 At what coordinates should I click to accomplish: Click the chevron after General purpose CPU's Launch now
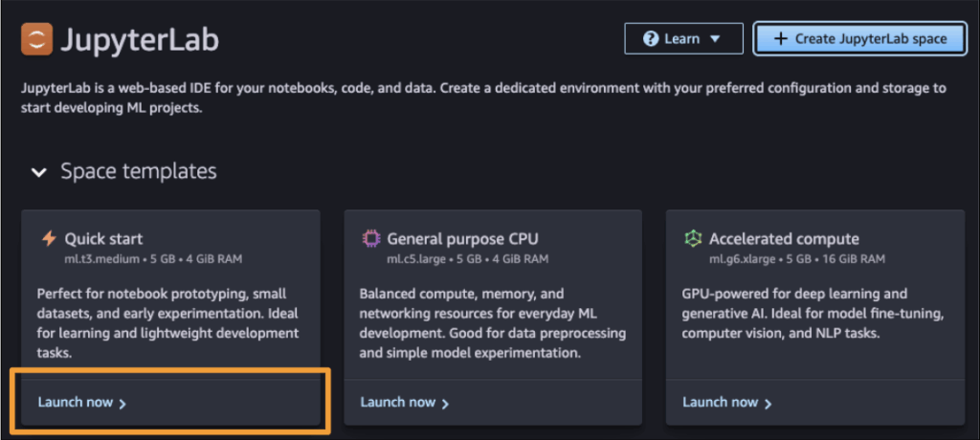tap(445, 404)
